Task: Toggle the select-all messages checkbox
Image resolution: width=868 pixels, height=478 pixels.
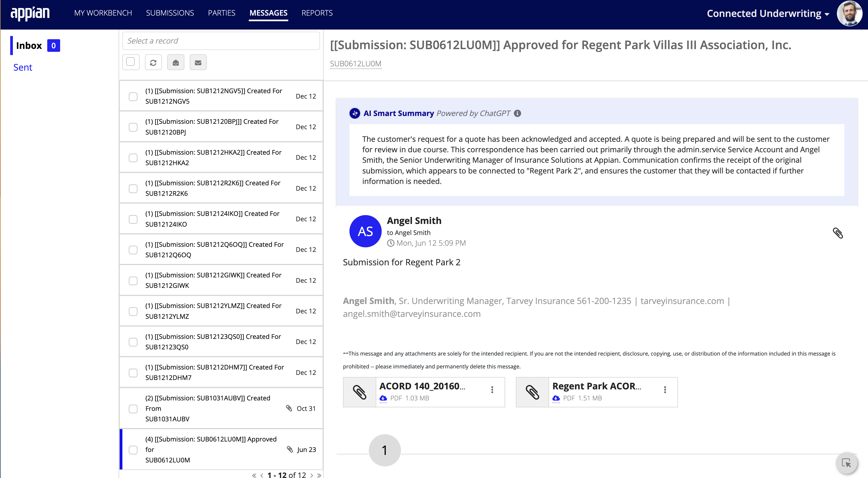Action: tap(130, 62)
